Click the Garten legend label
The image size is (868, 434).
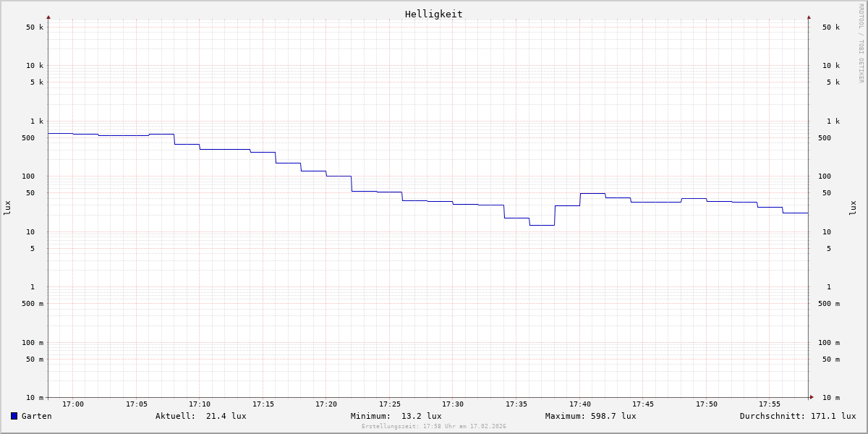pos(36,416)
